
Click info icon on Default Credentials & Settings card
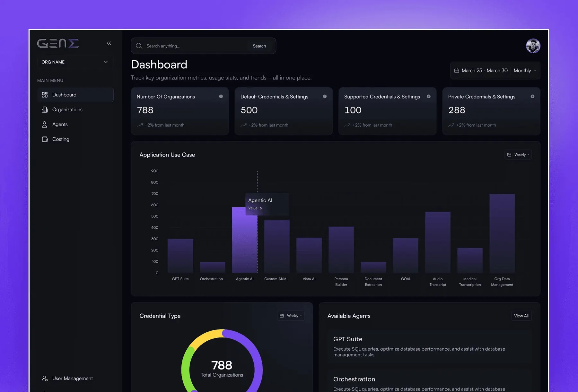point(325,96)
